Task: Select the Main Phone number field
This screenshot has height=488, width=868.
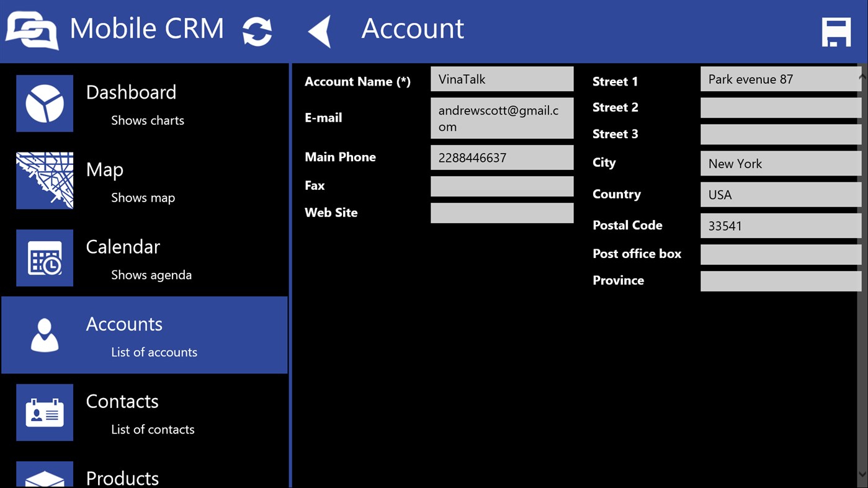Action: coord(502,157)
